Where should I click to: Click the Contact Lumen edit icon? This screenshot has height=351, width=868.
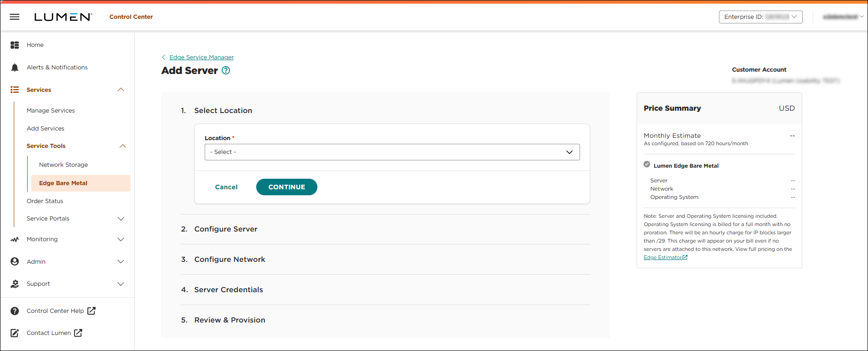(15, 333)
